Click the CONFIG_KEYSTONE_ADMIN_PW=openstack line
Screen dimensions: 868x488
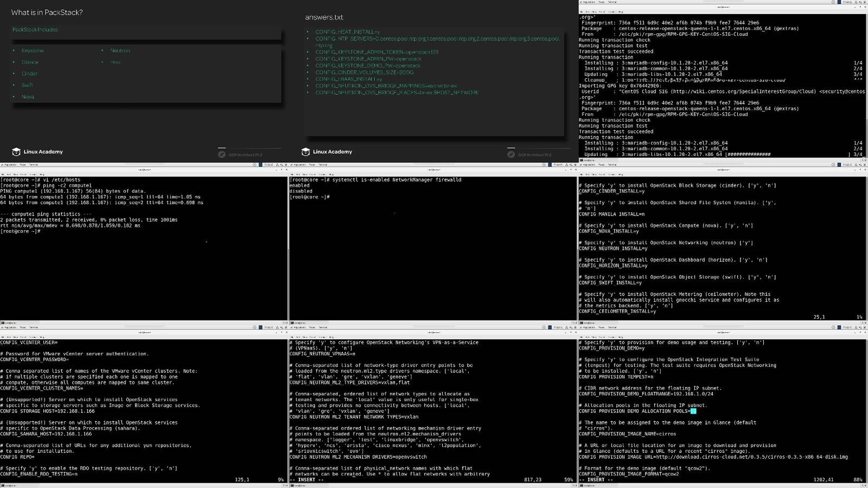tap(368, 59)
